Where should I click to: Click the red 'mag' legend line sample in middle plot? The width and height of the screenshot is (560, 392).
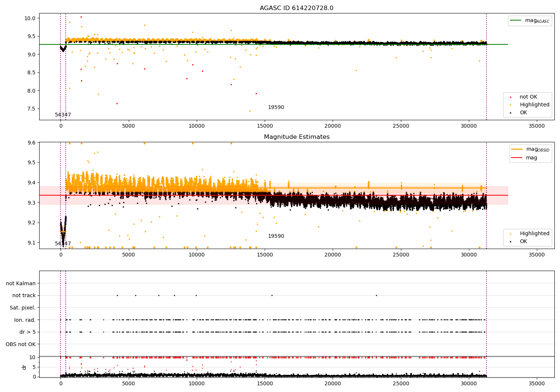point(517,158)
